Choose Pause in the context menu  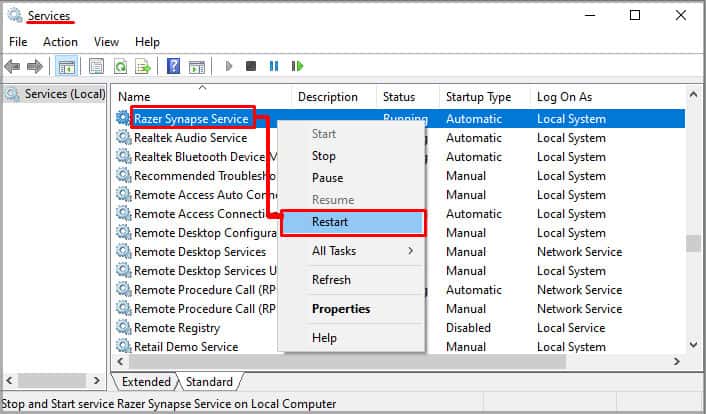[351, 178]
